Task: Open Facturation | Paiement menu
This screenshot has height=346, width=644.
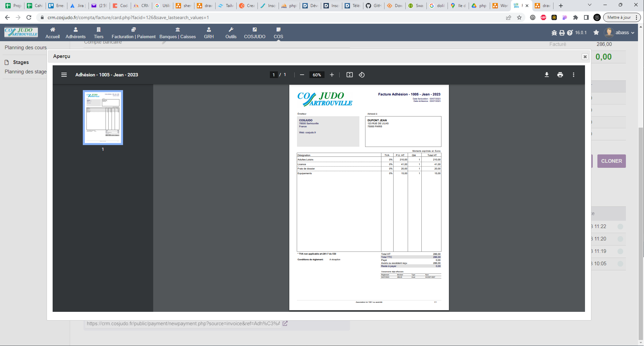Action: pyautogui.click(x=133, y=33)
